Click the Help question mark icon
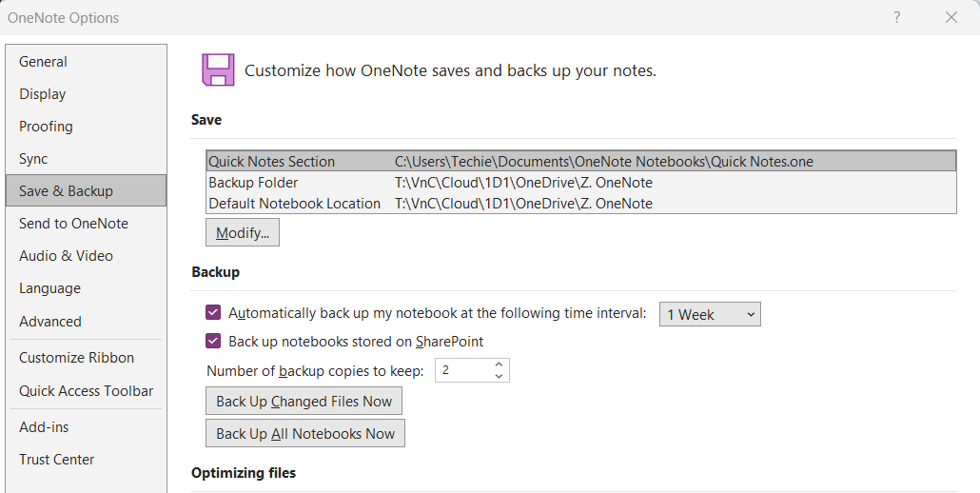This screenshot has height=493, width=980. (x=897, y=17)
